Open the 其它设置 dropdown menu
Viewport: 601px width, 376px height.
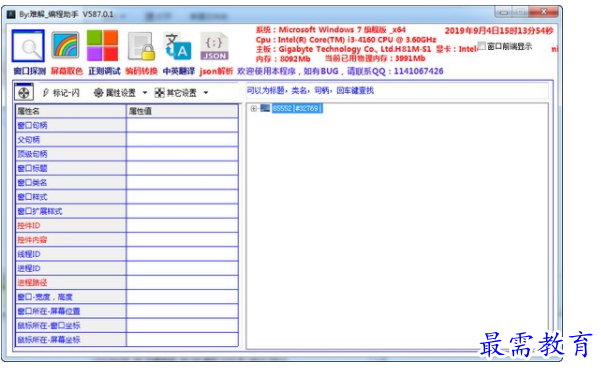(x=206, y=93)
